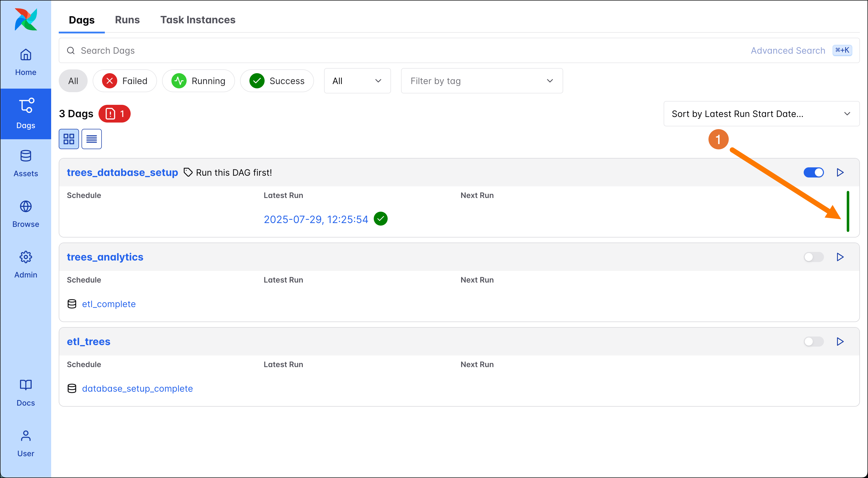
Task: Switch to the Runs tab
Action: (127, 20)
